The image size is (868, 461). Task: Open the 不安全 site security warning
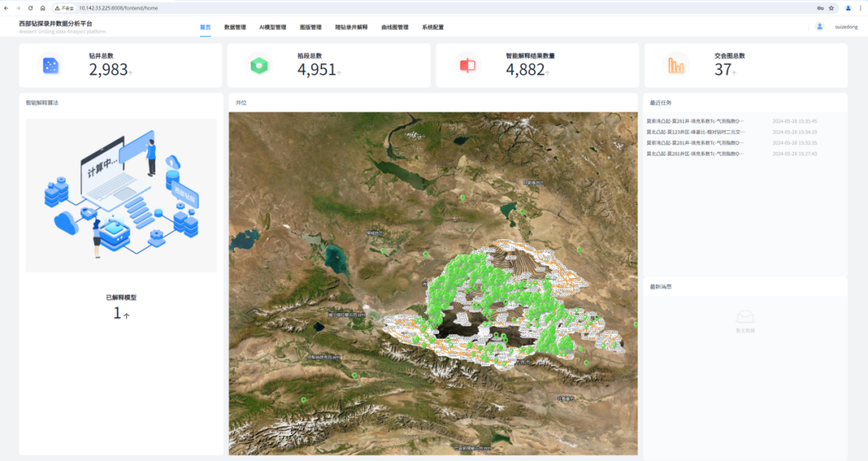coord(64,8)
